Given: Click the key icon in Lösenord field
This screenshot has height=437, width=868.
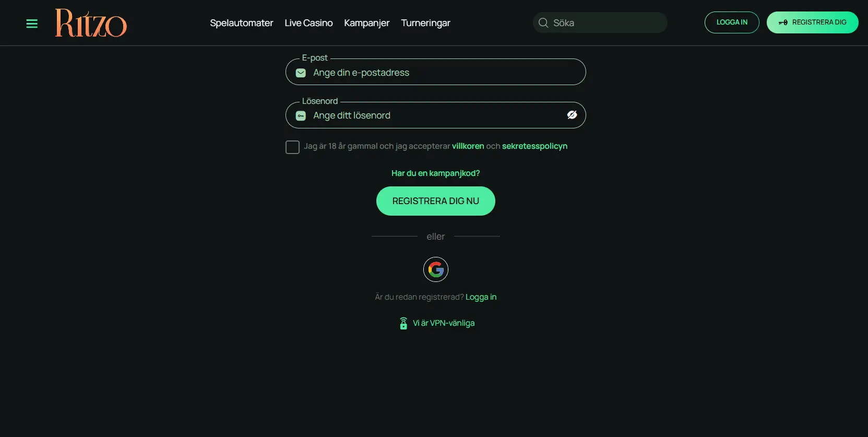Looking at the screenshot, I should tap(301, 116).
